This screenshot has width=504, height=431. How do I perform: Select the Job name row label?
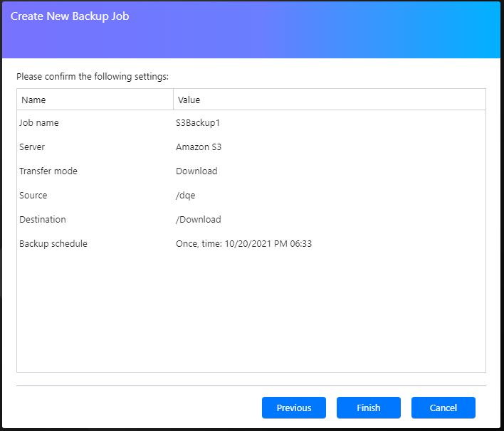tap(39, 123)
